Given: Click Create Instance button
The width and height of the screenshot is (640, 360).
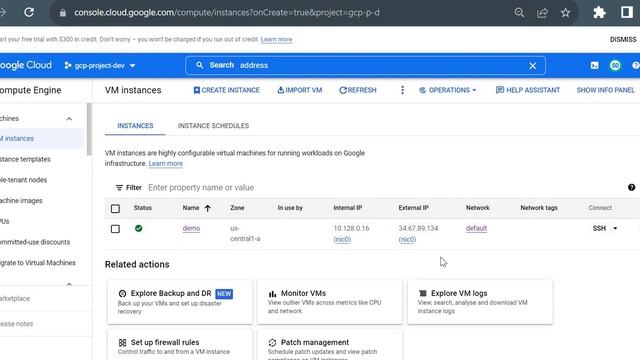Looking at the screenshot, I should point(227,90).
